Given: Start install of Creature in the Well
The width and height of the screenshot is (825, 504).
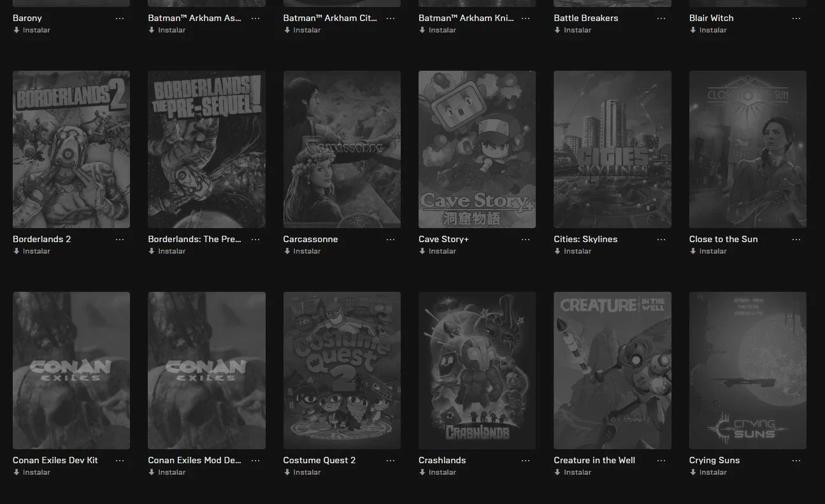Looking at the screenshot, I should pos(573,472).
